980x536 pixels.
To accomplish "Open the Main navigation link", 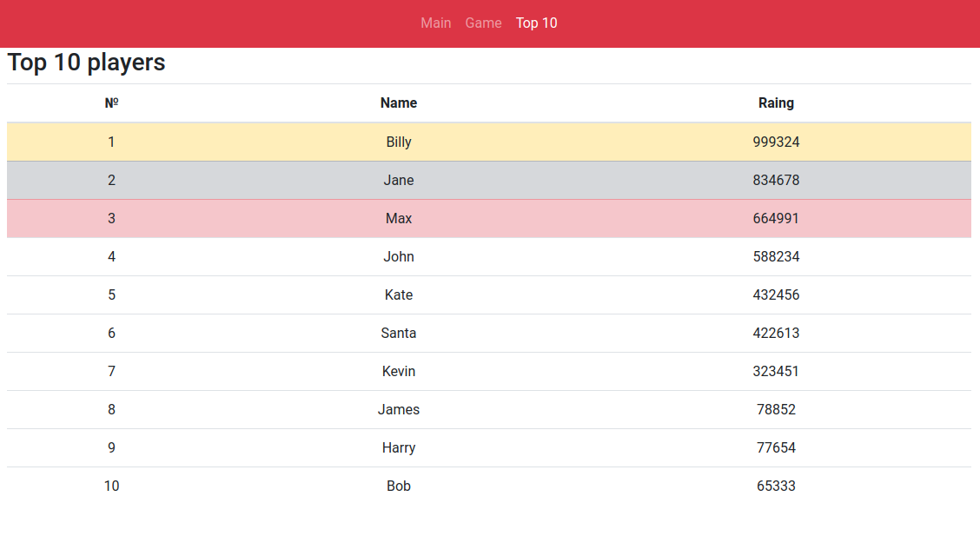I will pyautogui.click(x=435, y=23).
